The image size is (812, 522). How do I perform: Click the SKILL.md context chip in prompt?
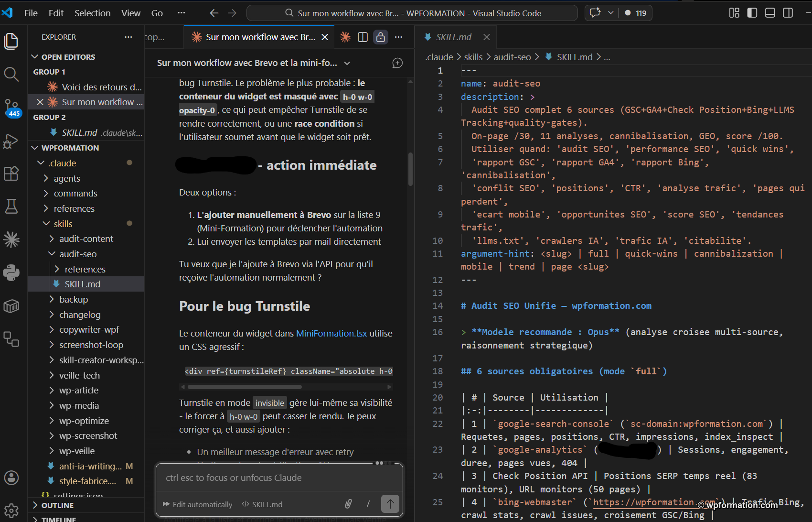point(262,504)
